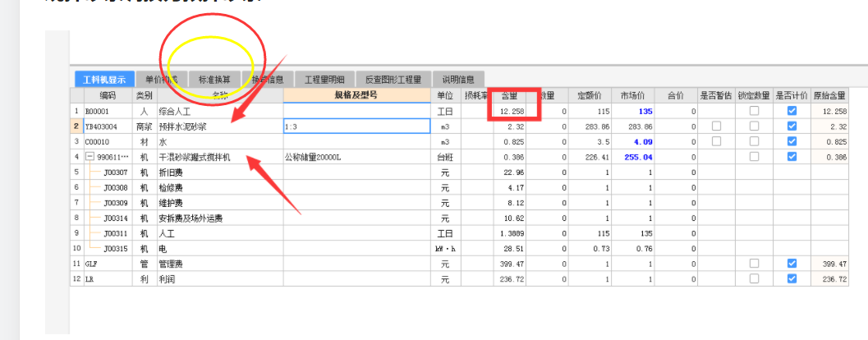Click the quota price 226.41
The image size is (868, 340).
click(x=590, y=157)
